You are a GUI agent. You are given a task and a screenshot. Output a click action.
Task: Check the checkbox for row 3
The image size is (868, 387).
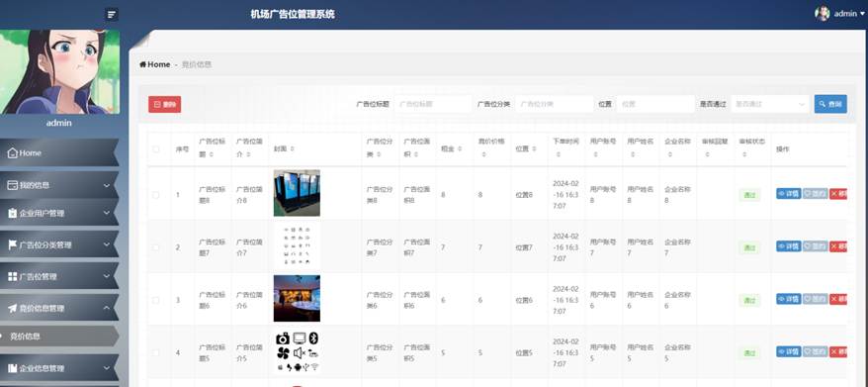[x=156, y=300]
